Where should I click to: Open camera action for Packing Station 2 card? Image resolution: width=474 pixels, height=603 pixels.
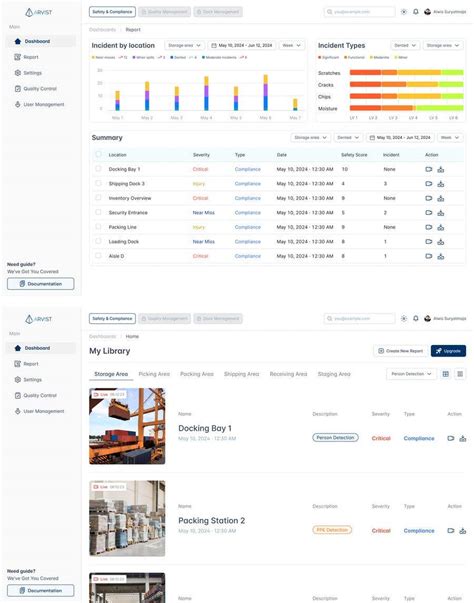[x=451, y=531]
